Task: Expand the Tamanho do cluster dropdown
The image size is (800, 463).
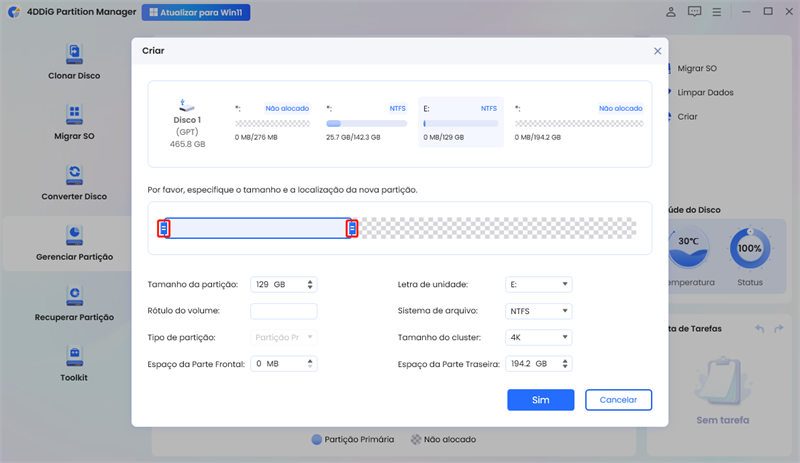Action: (539, 337)
